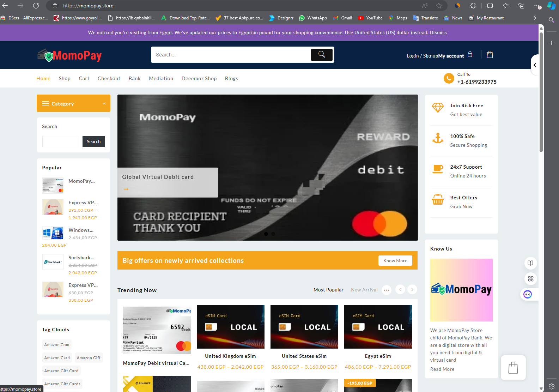Open Surfshark popular product thumbnail
Viewport: 559px width, 392px height.
53,262
